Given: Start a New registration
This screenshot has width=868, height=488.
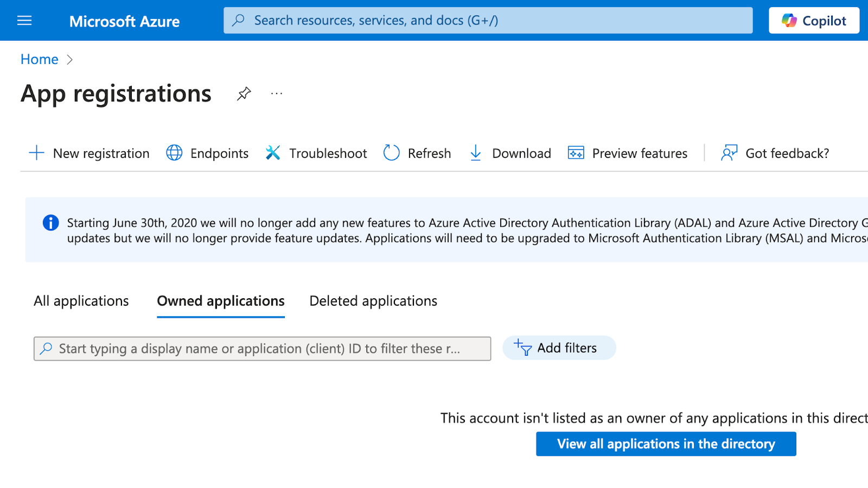Looking at the screenshot, I should point(89,153).
